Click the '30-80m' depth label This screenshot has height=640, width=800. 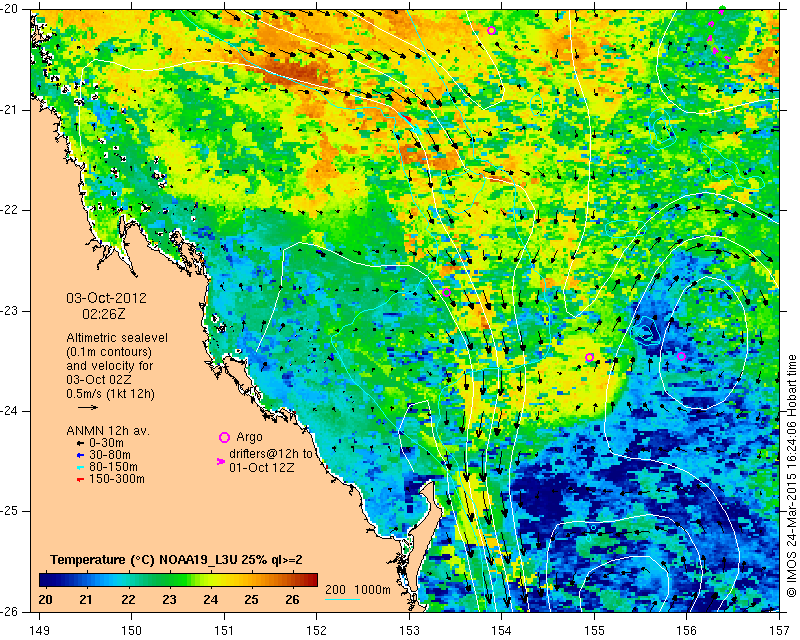tap(110, 455)
